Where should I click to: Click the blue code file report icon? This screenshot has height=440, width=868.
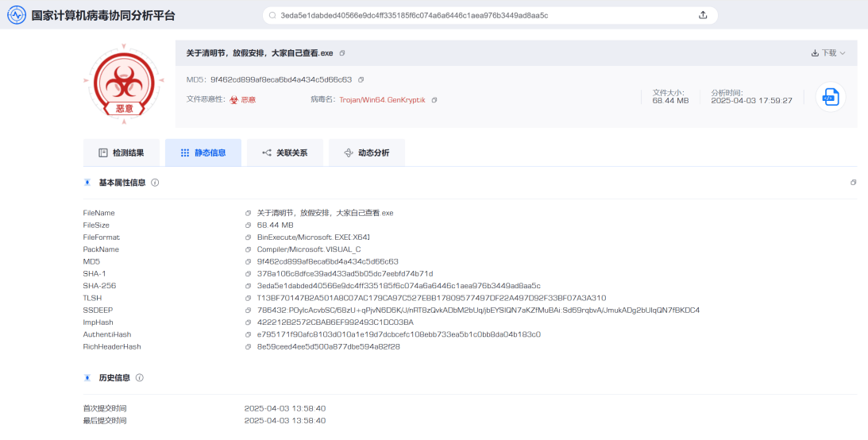coord(830,97)
